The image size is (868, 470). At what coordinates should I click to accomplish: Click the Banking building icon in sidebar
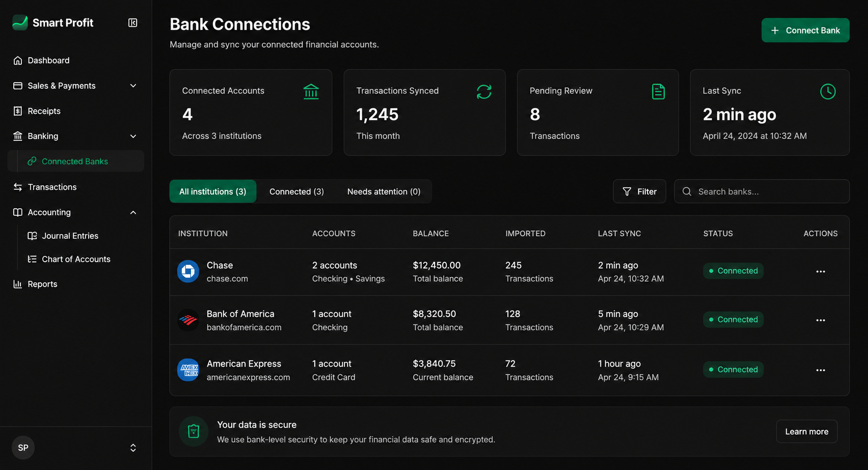click(18, 136)
